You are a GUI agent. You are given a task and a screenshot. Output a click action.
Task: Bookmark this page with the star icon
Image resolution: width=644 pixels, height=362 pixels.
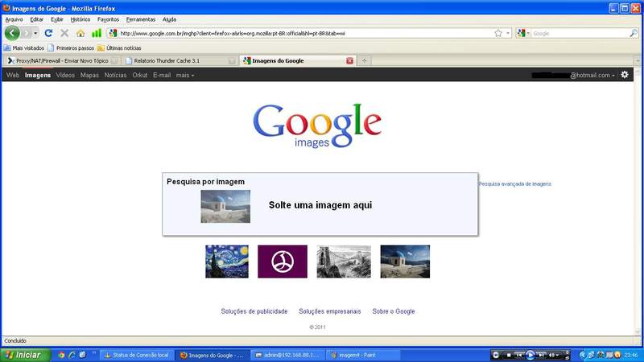pyautogui.click(x=498, y=33)
